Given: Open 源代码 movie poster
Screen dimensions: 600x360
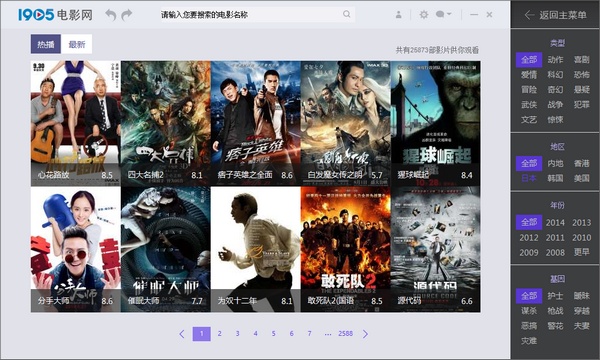Looking at the screenshot, I should (435, 249).
